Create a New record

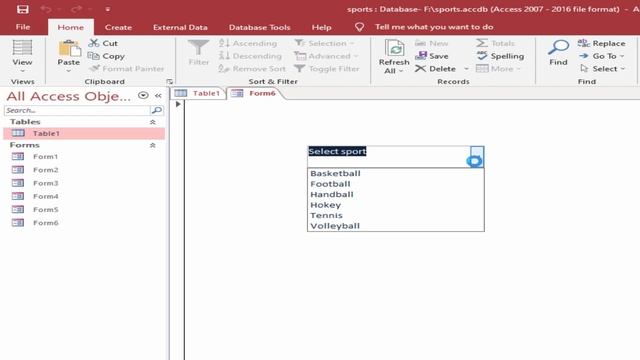click(432, 43)
